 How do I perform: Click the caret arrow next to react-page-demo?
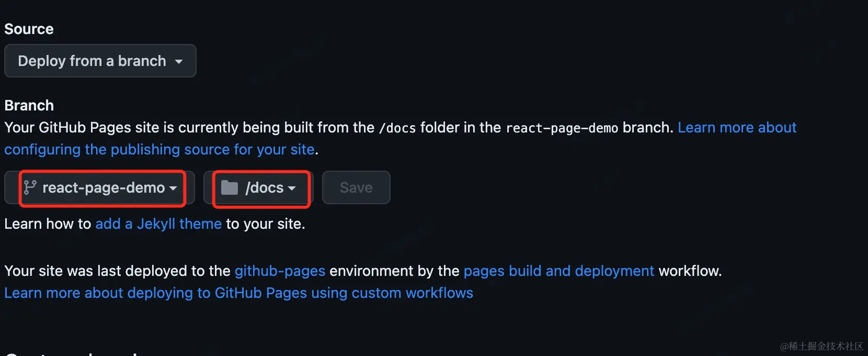coord(173,188)
